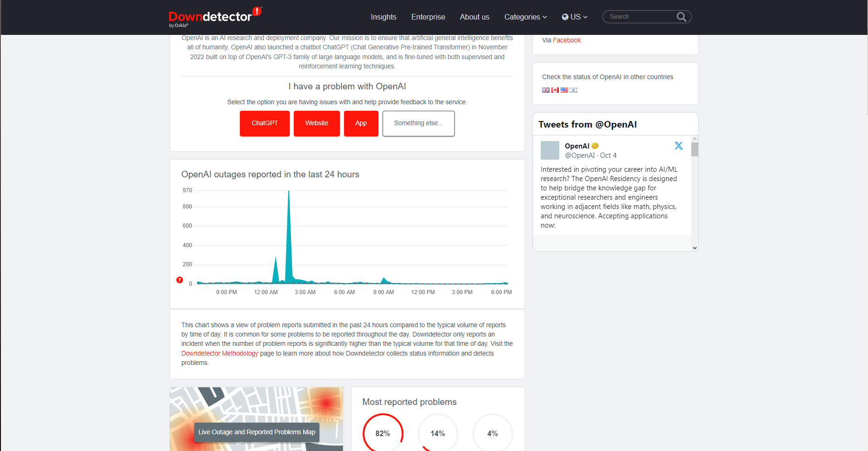Screen dimensions: 868x451
Task: Click the 'Tweets from @OpenAI' heading
Action: pyautogui.click(x=588, y=124)
